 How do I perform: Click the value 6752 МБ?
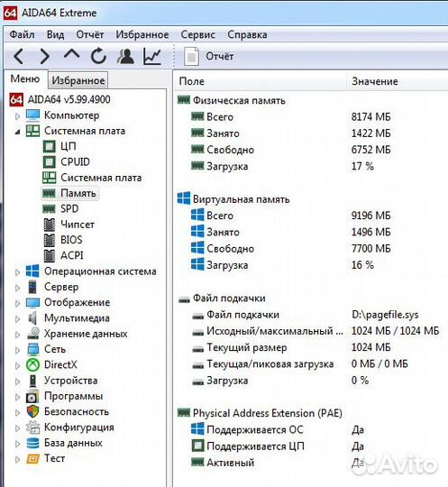[x=371, y=150]
